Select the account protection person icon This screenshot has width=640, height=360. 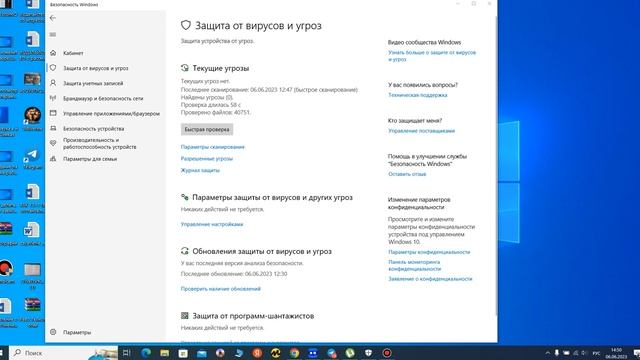[53, 83]
